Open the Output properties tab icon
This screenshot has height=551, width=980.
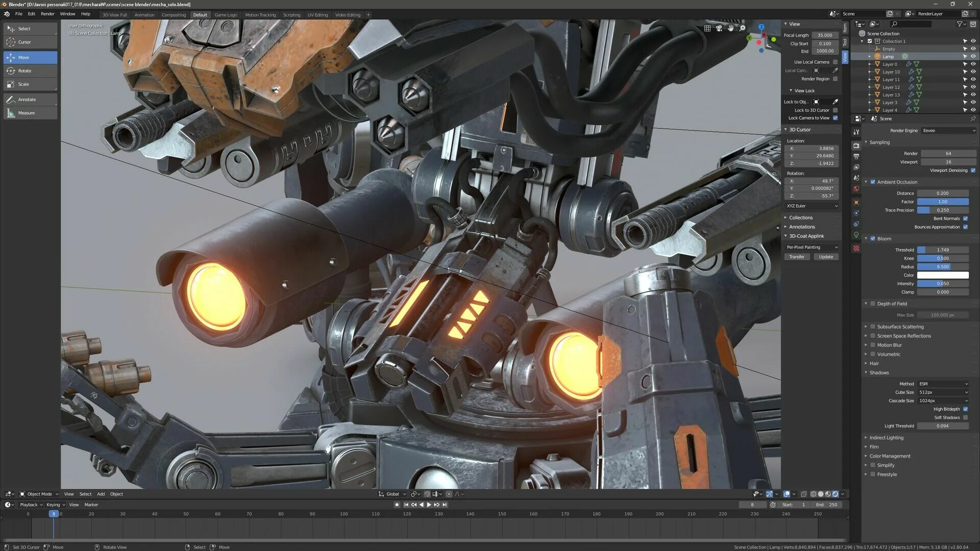click(856, 157)
